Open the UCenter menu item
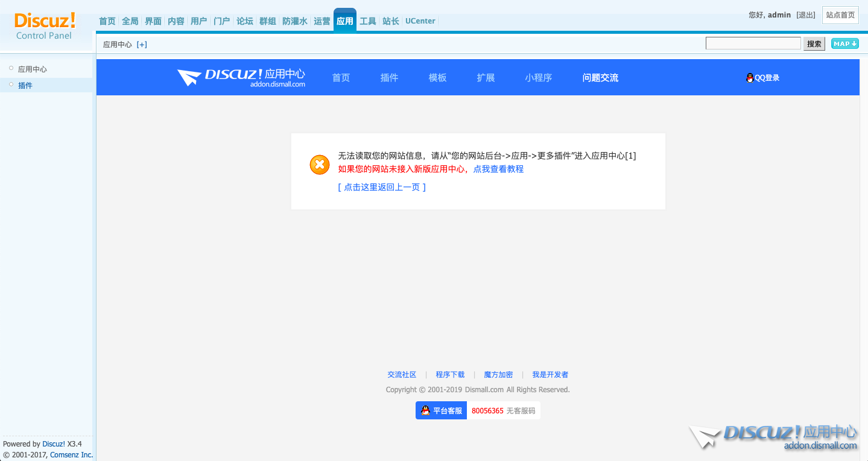868x461 pixels. point(420,21)
